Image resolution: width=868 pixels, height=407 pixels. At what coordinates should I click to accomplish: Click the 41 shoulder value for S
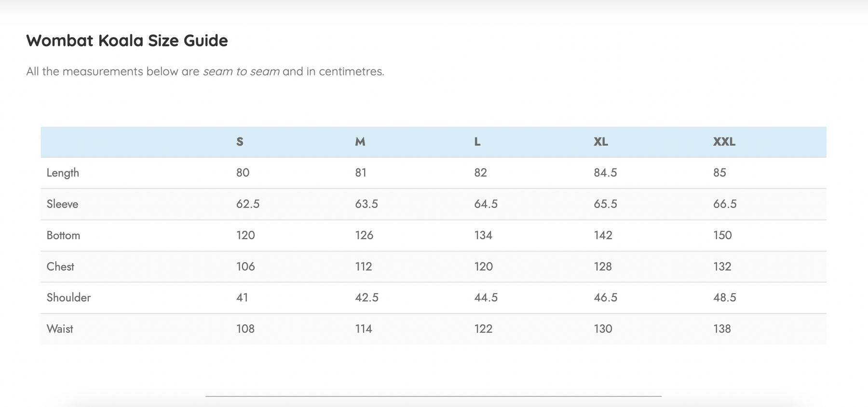pos(242,297)
